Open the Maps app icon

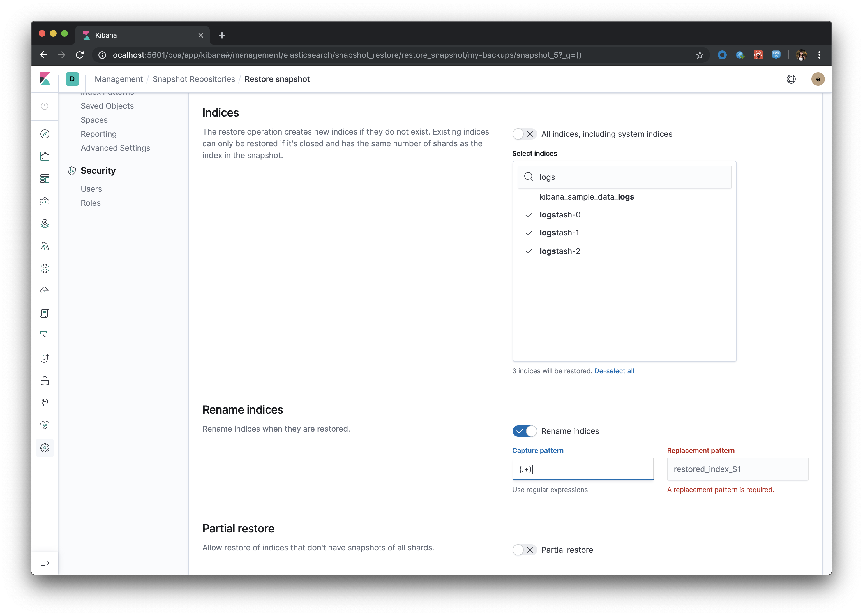point(45,224)
